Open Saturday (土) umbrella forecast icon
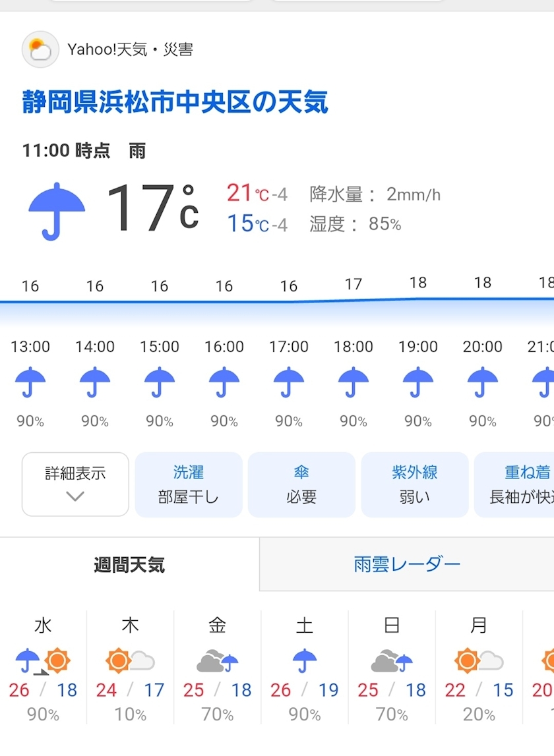The image size is (554, 756). pos(305,660)
